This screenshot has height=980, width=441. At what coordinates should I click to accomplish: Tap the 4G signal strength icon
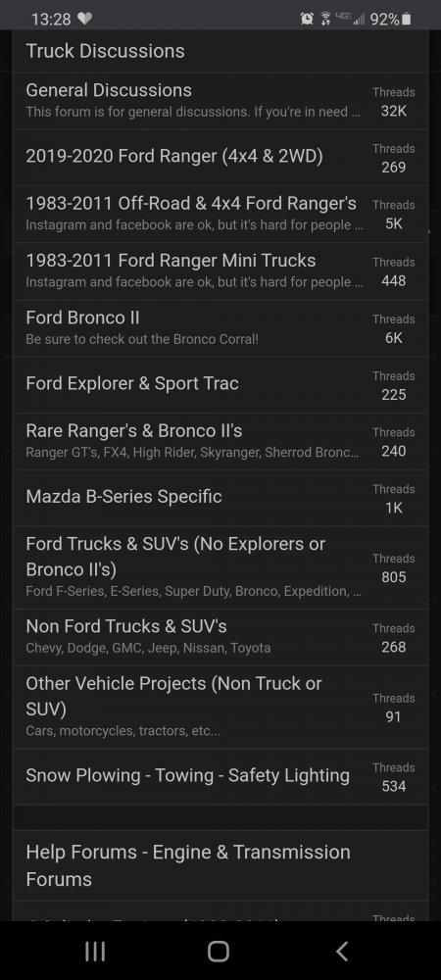point(351,20)
